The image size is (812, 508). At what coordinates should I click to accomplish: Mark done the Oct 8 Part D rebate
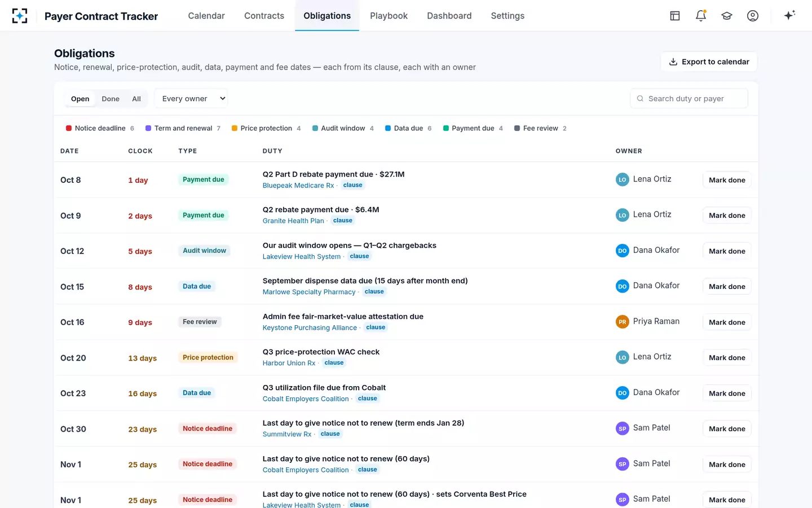tap(727, 180)
